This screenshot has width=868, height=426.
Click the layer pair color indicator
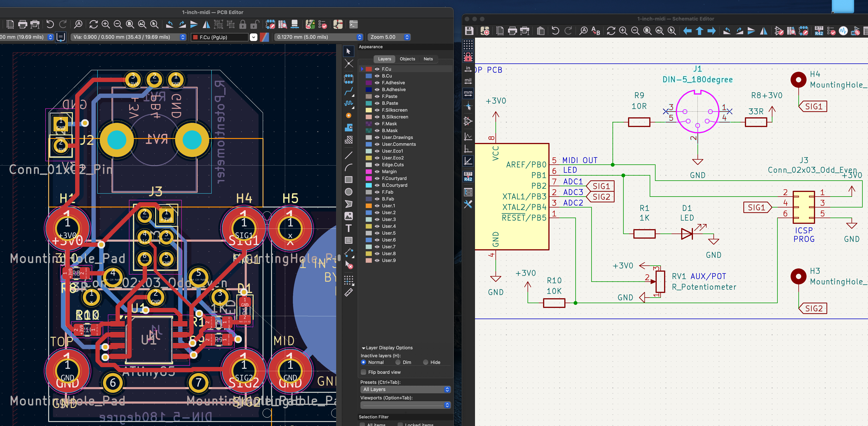point(265,37)
